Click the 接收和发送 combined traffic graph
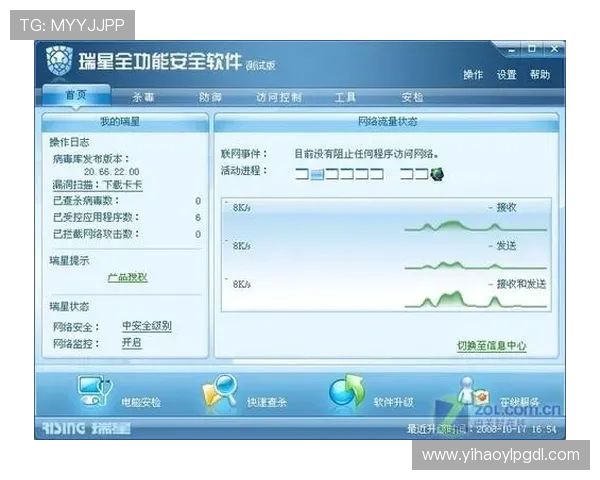 (475, 300)
